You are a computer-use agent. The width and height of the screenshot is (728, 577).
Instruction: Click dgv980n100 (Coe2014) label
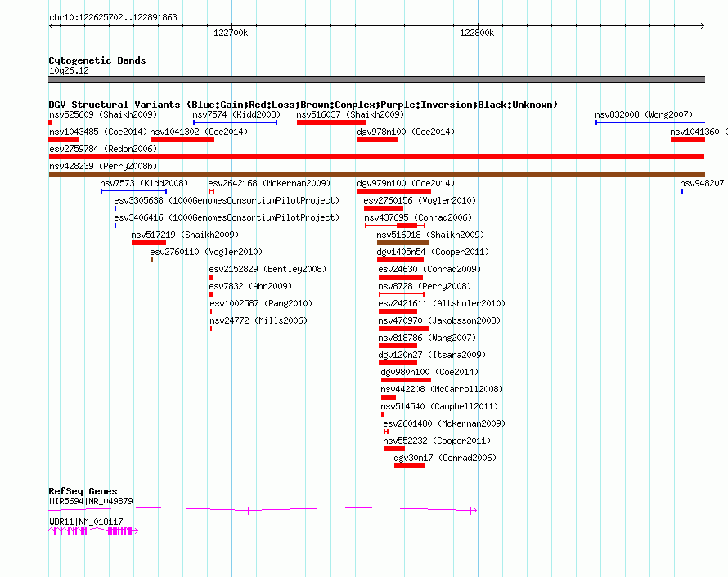pos(429,372)
